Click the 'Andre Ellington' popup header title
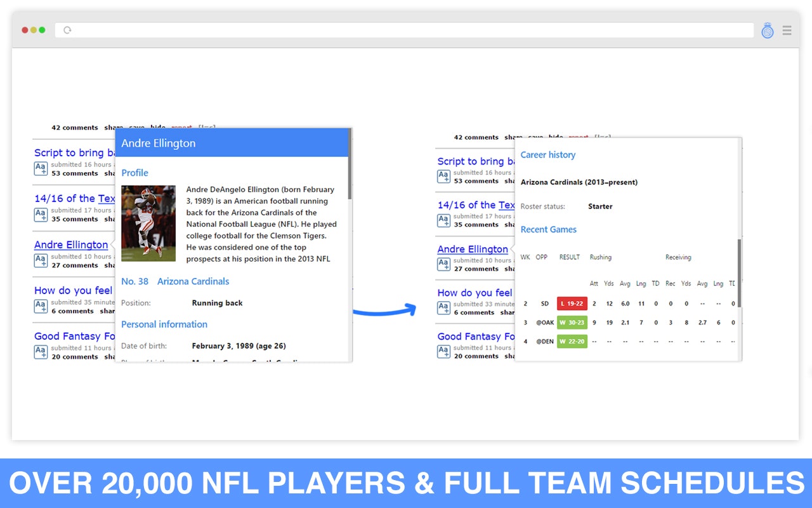This screenshot has height=508, width=812. click(159, 143)
